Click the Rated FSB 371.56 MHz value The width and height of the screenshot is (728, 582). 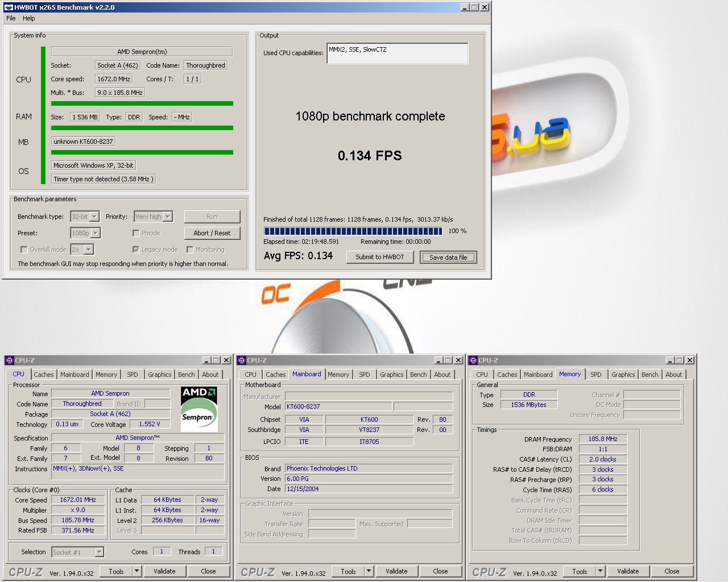pyautogui.click(x=78, y=530)
